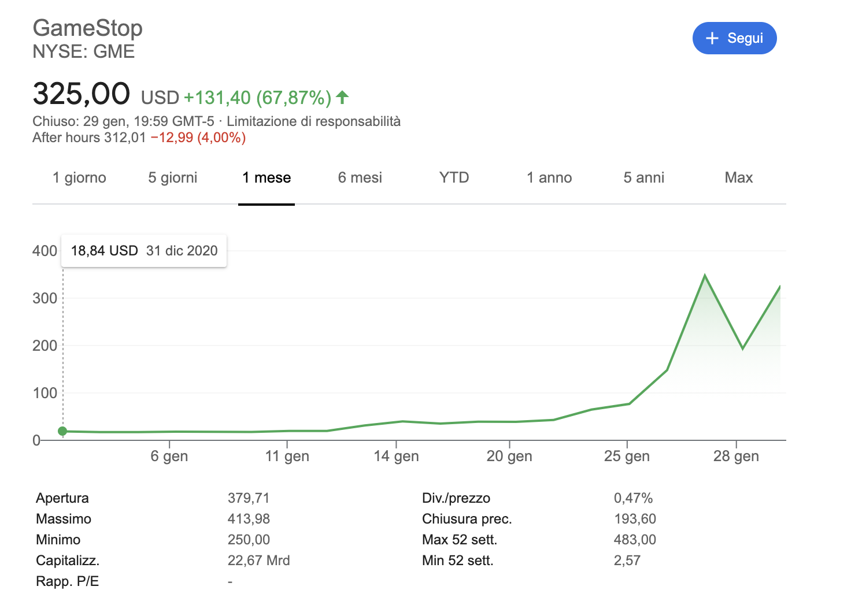Click the 20 gen x-axis label
This screenshot has width=851, height=616.
coord(509,456)
